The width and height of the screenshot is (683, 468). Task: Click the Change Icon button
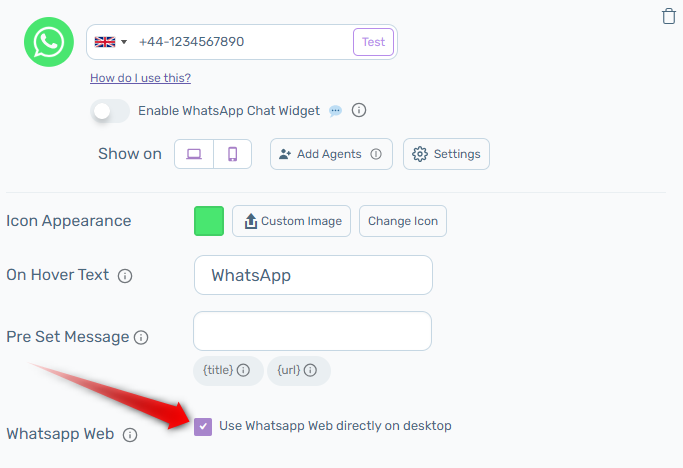tap(403, 221)
